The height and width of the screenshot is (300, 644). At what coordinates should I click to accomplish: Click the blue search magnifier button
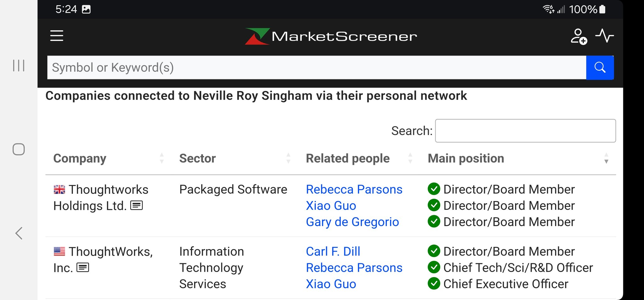[600, 68]
